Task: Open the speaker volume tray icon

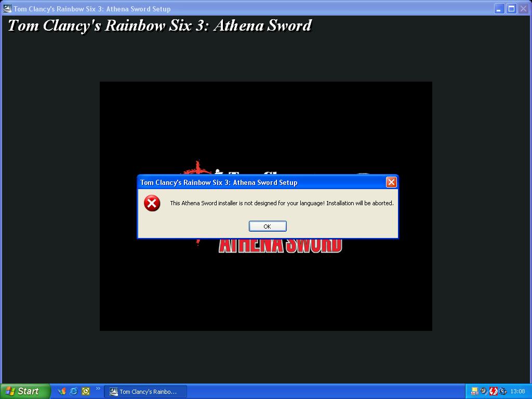Action: click(484, 391)
